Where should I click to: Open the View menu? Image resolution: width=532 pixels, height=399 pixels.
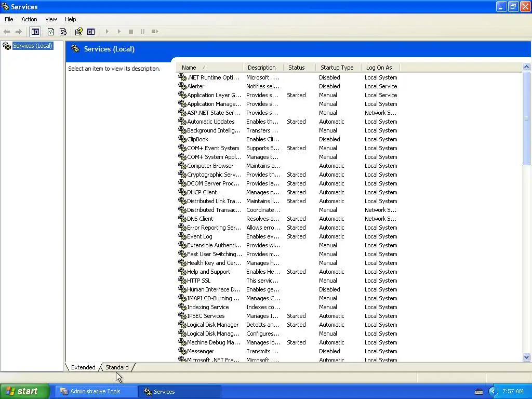[x=51, y=19]
